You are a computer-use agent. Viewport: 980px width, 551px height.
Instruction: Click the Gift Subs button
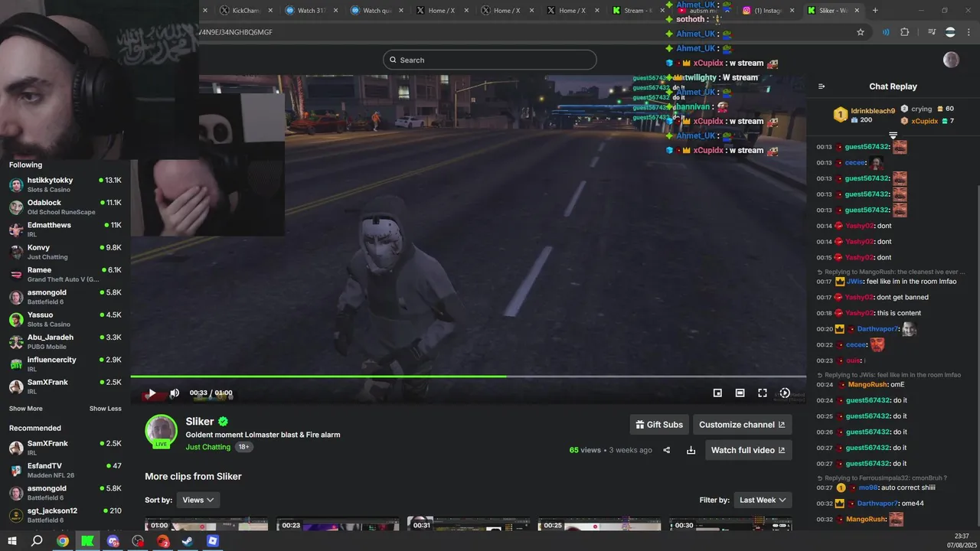pos(659,425)
